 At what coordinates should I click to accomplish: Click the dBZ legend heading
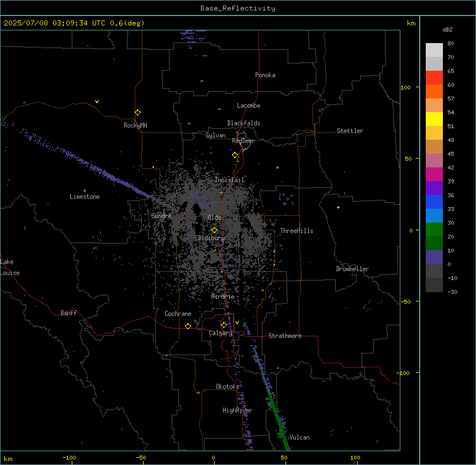(447, 29)
